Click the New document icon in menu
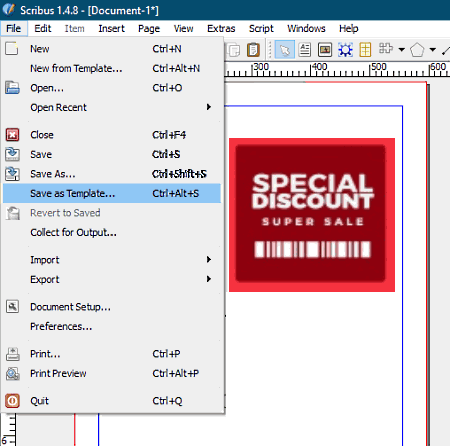Image resolution: width=450 pixels, height=446 pixels. [x=12, y=49]
